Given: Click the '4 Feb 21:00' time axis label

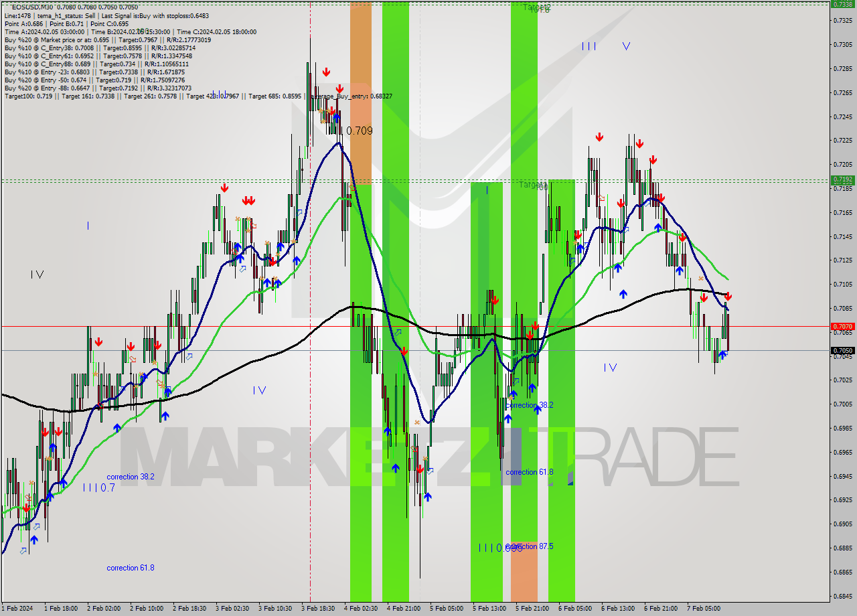Looking at the screenshot, I should point(404,609).
